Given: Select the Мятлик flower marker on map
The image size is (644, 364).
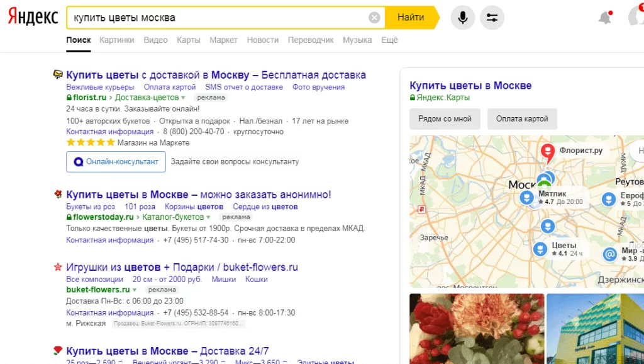Looking at the screenshot, I should tap(526, 197).
